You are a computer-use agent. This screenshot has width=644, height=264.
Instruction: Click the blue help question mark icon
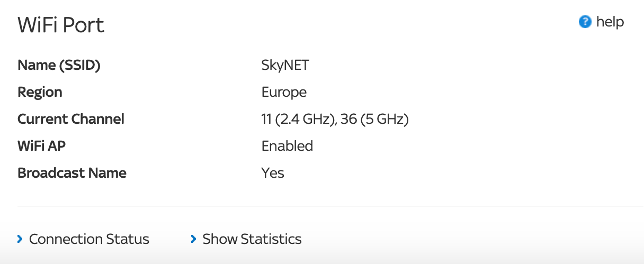click(585, 22)
